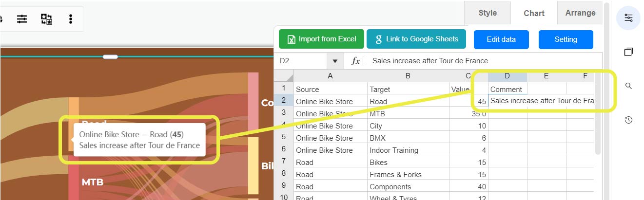Click the search magnifier icon in sidebar
Image resolution: width=644 pixels, height=200 pixels.
pyautogui.click(x=628, y=86)
